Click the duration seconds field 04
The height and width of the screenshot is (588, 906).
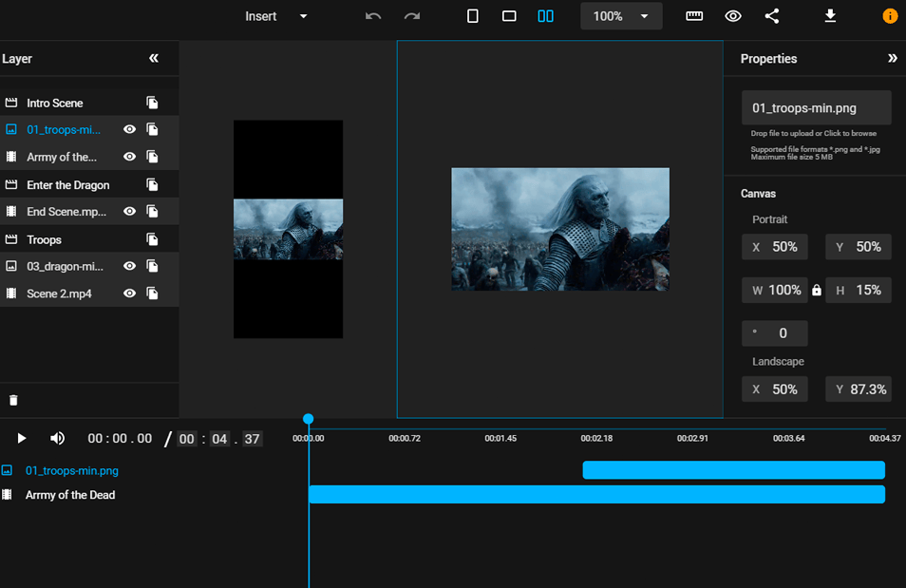click(219, 439)
